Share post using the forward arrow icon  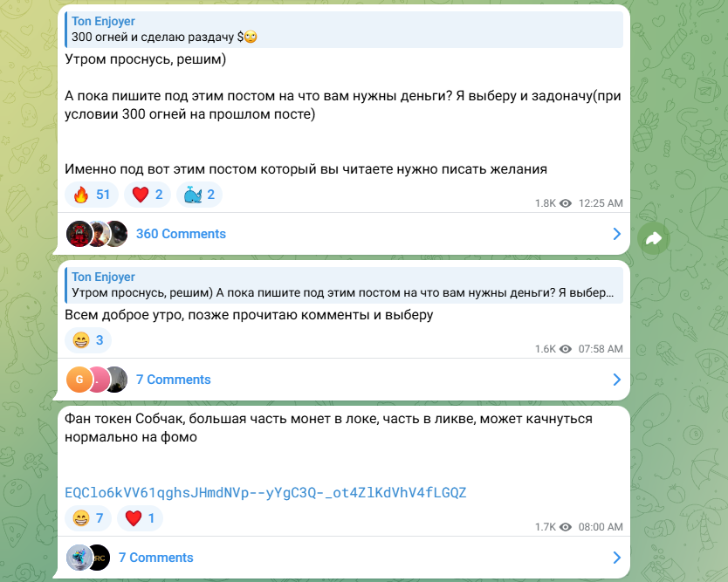[x=653, y=238]
